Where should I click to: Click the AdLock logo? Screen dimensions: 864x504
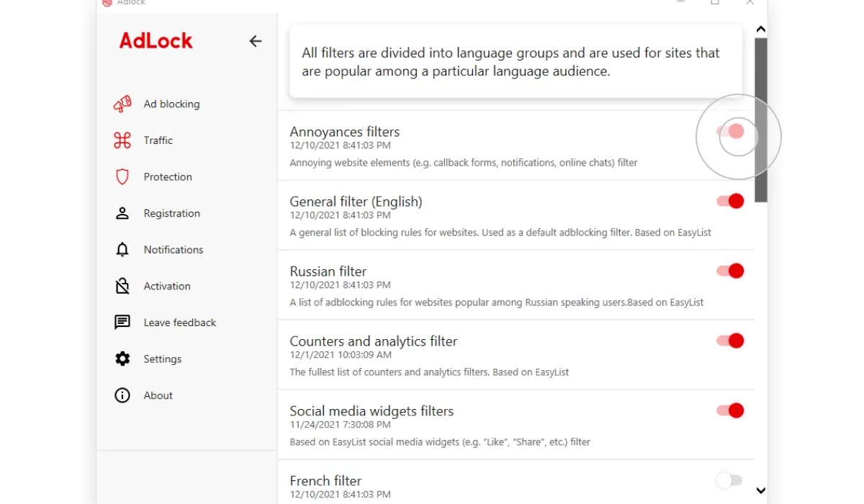click(x=156, y=40)
